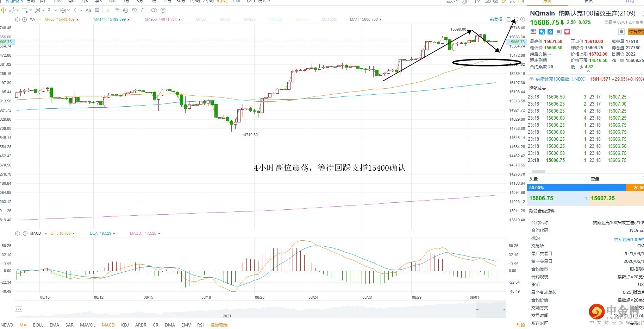Expand the arrow marker dropdown arrow
The width and height of the screenshot is (644, 329).
pyautogui.click(x=81, y=10)
